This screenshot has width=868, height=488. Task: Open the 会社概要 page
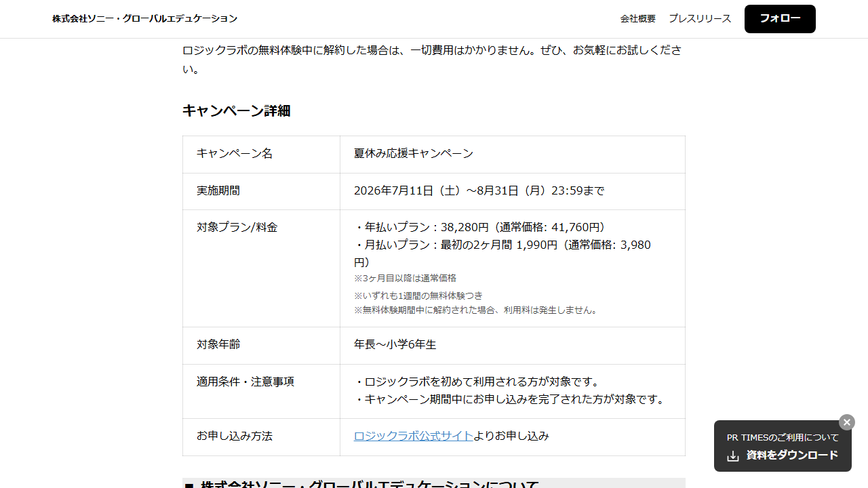(638, 19)
